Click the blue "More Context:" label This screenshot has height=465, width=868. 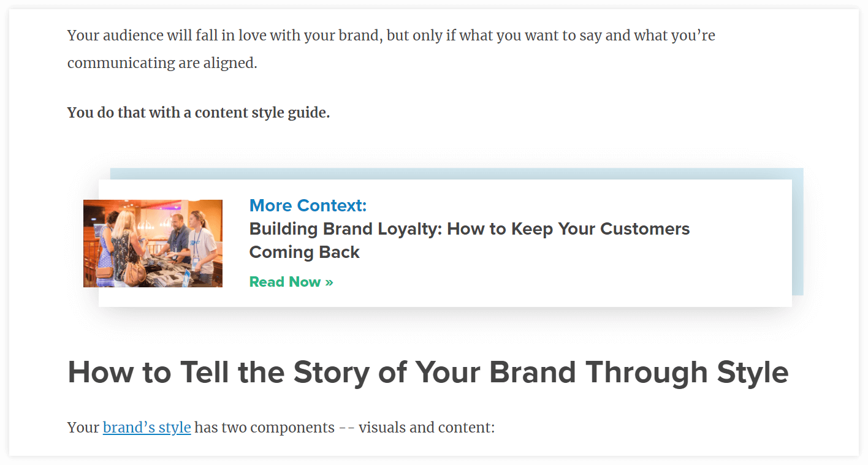[x=308, y=205]
